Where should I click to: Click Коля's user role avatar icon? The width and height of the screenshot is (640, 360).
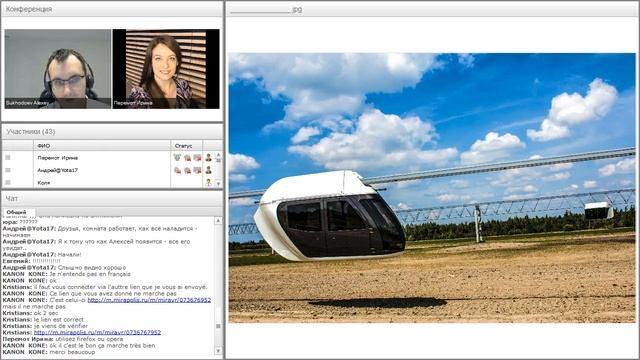click(209, 182)
